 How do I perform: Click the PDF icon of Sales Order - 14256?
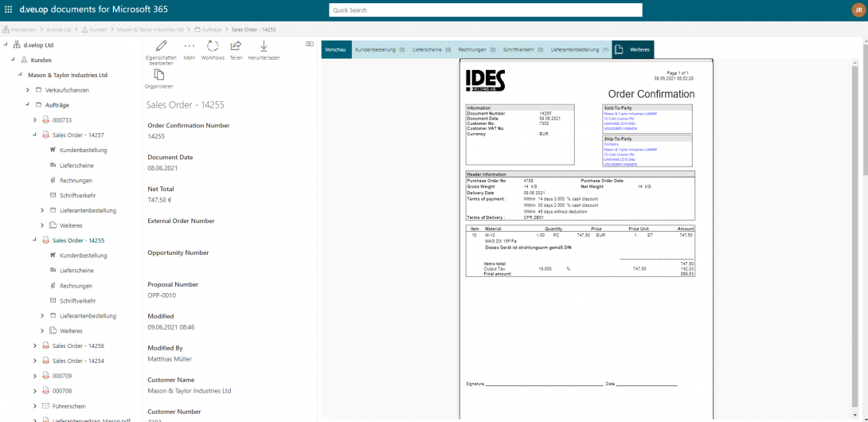point(46,346)
